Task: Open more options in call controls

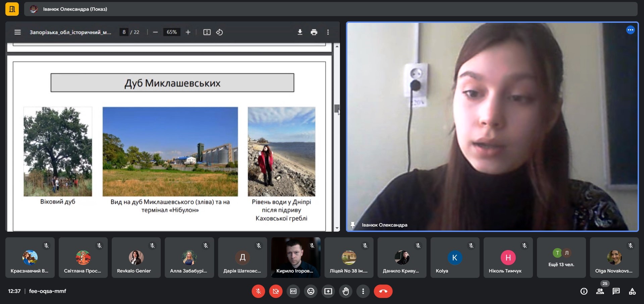Action: click(x=363, y=291)
